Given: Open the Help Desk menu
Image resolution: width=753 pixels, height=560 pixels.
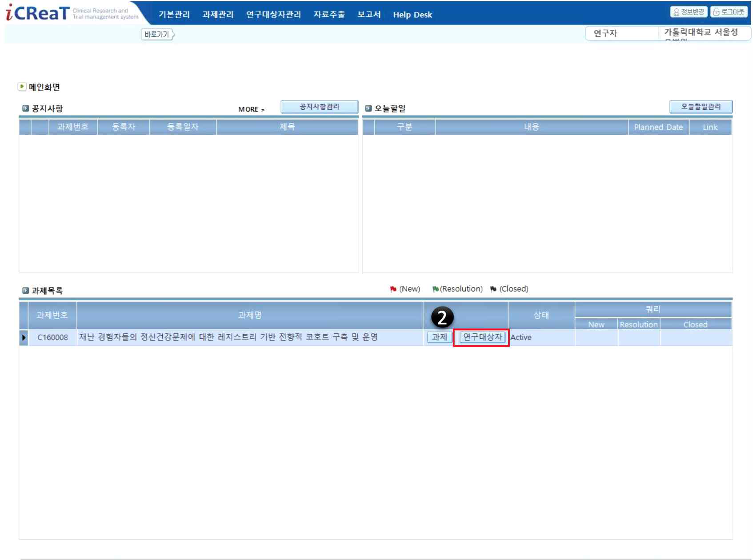Looking at the screenshot, I should pyautogui.click(x=413, y=15).
